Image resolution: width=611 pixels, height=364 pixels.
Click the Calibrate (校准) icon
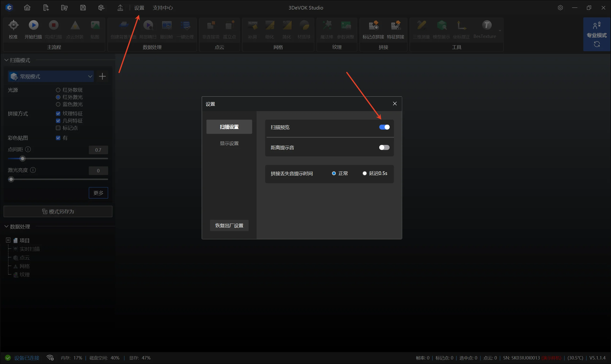click(x=14, y=25)
